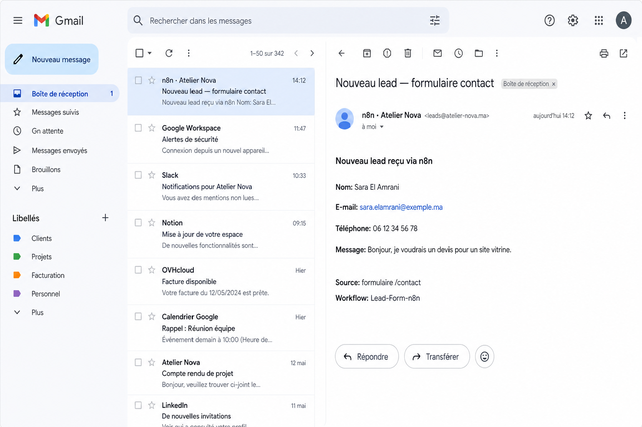
Task: Print the email conversation
Action: pos(604,53)
